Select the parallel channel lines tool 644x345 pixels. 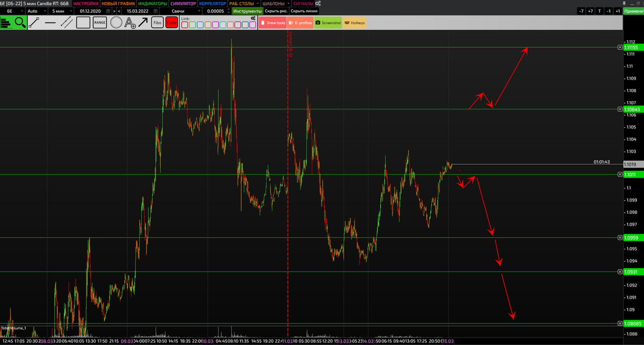tap(66, 22)
